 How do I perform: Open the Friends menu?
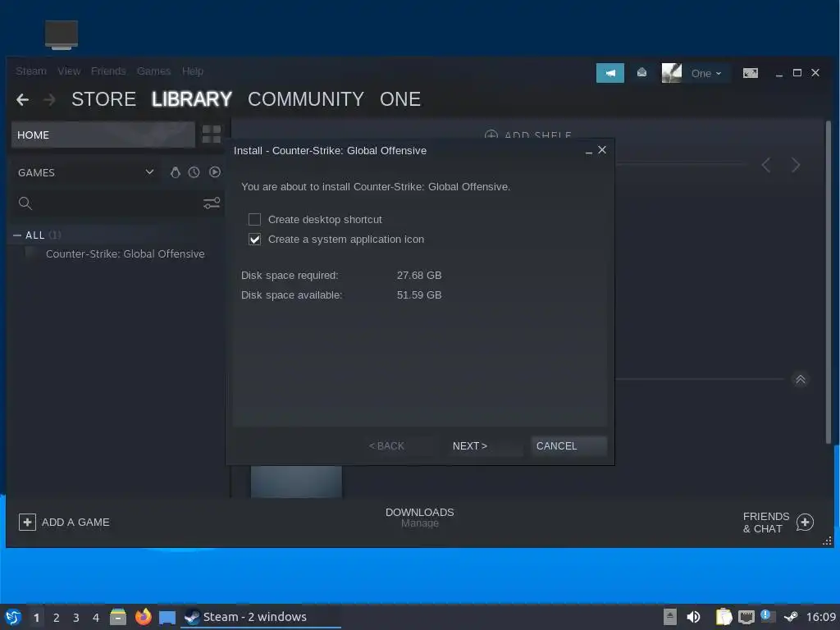tap(108, 71)
